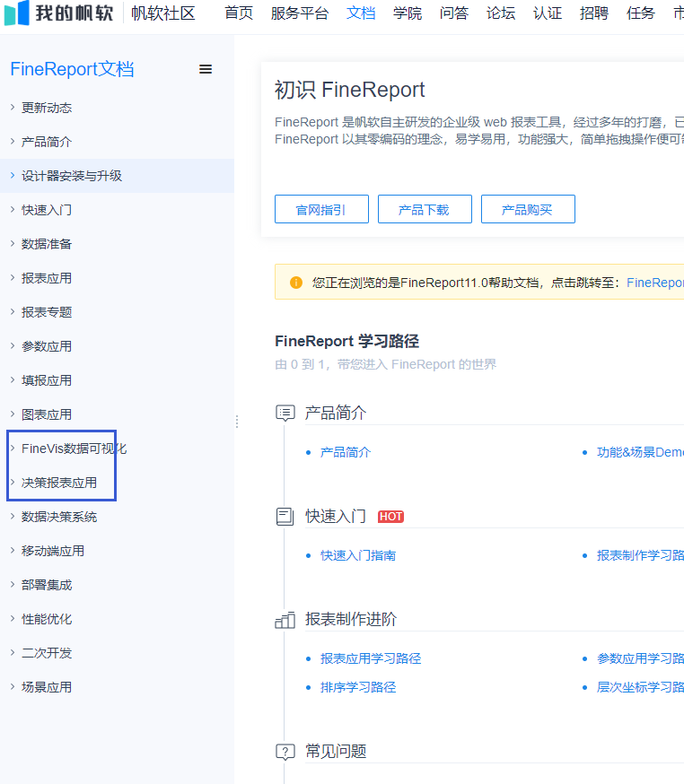
Task: Select 数据决策系统 in the sidebar
Action: tap(59, 517)
